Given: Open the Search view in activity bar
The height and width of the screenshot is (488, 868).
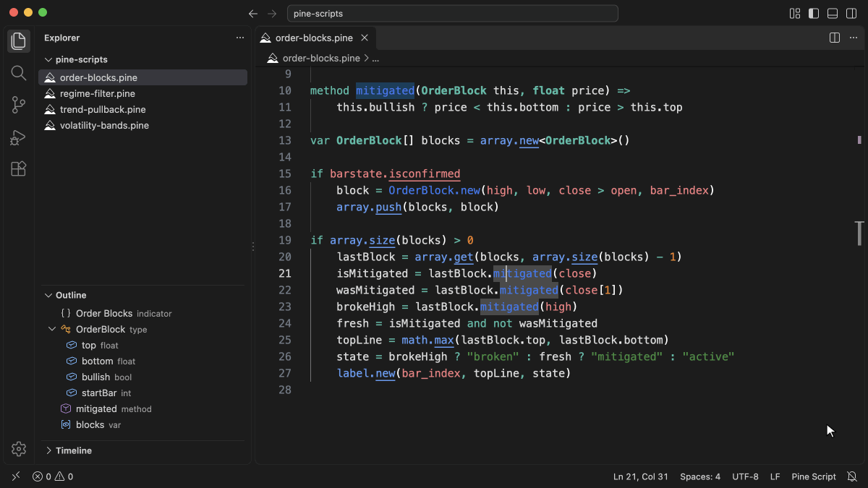Looking at the screenshot, I should pos(19,73).
